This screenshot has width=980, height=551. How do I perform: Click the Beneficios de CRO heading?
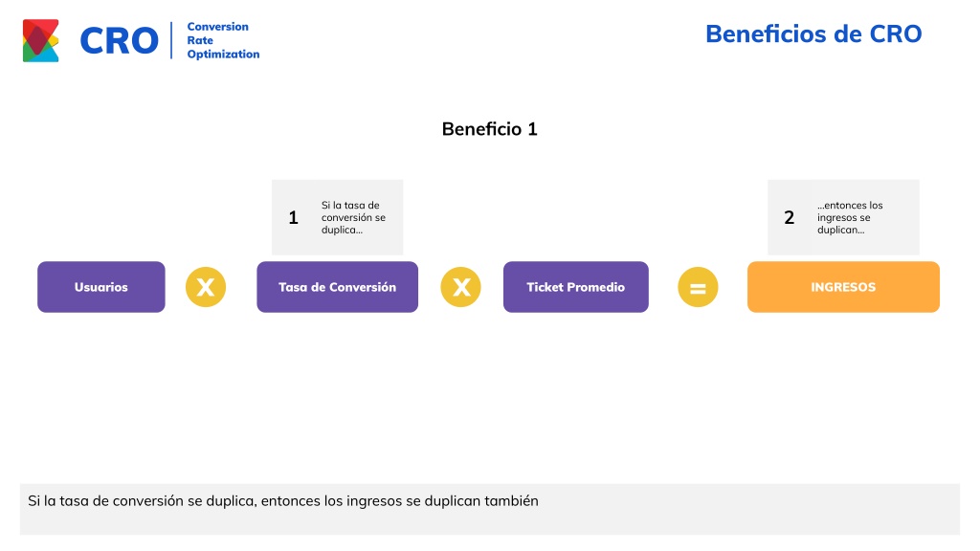(x=813, y=33)
